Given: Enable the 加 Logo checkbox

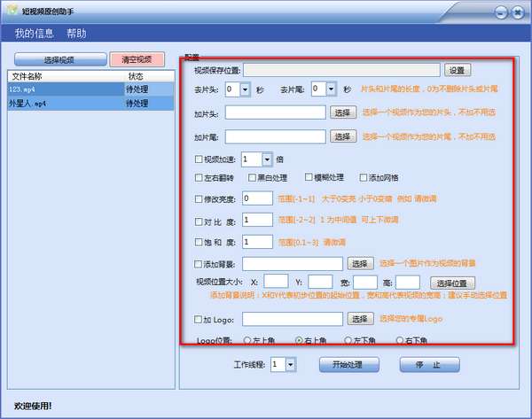Looking at the screenshot, I should [x=198, y=319].
